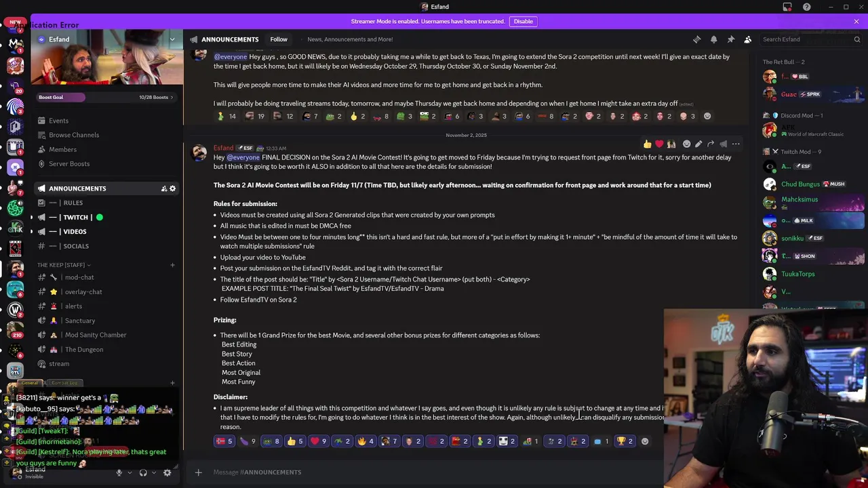Add thumbs up quick reaction to message
Screen dimensions: 868x488
tap(648, 144)
